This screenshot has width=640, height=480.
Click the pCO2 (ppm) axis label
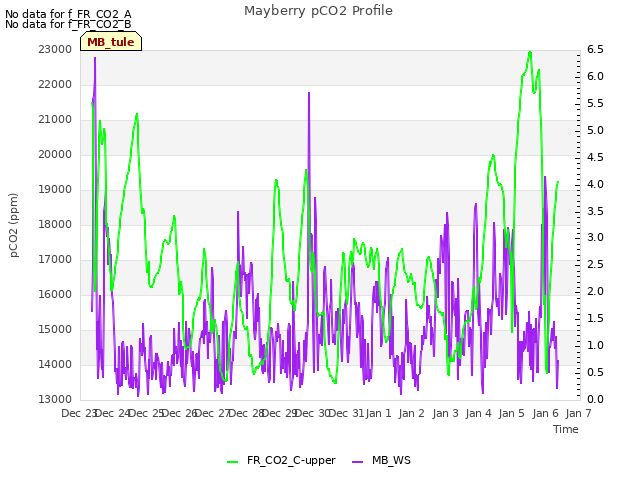(13, 225)
